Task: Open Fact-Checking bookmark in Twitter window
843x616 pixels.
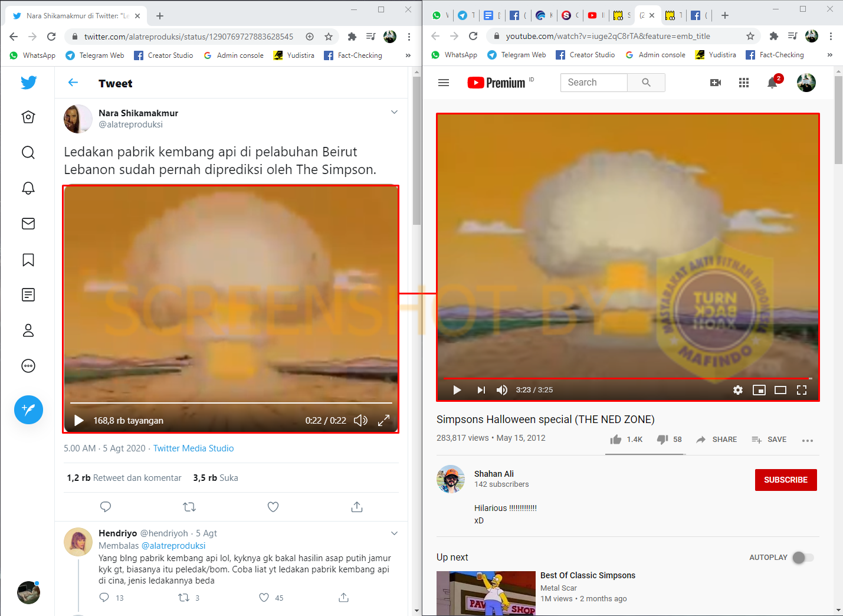Action: click(x=353, y=55)
